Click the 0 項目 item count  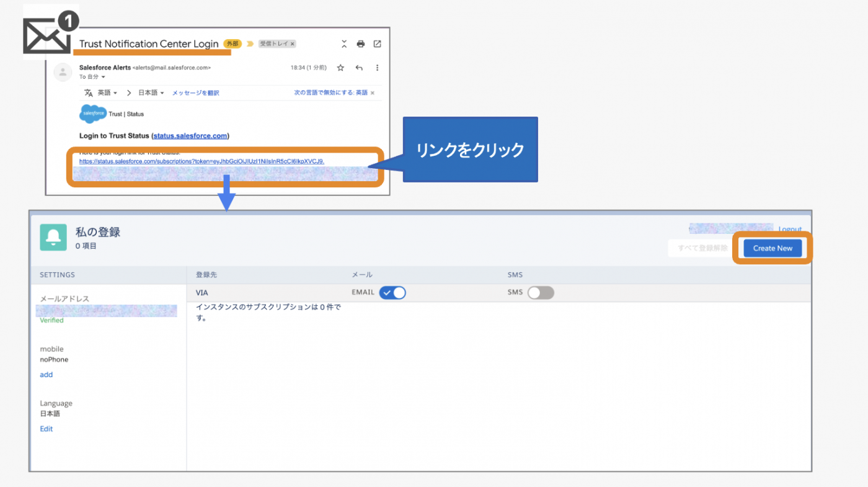(x=86, y=246)
